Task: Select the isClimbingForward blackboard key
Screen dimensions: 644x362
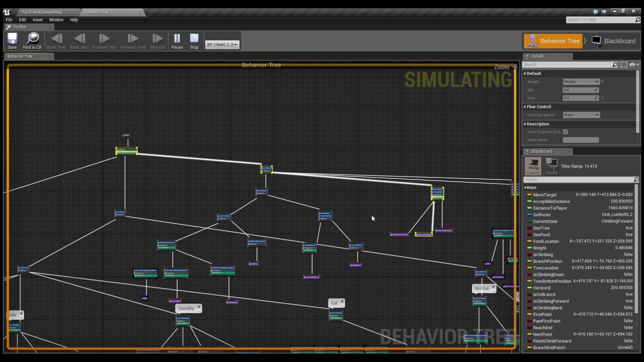Action: [580, 301]
